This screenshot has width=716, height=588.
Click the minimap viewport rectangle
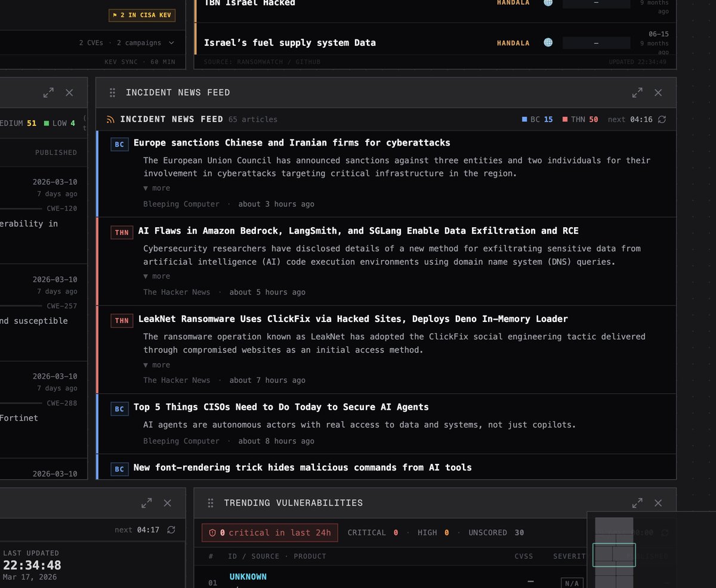pyautogui.click(x=614, y=555)
